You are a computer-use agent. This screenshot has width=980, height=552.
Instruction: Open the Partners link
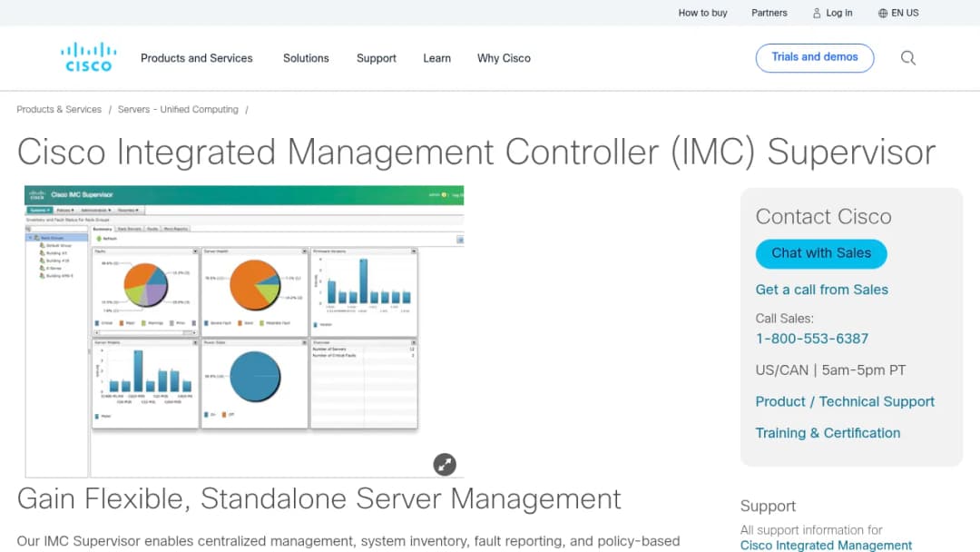tap(769, 13)
